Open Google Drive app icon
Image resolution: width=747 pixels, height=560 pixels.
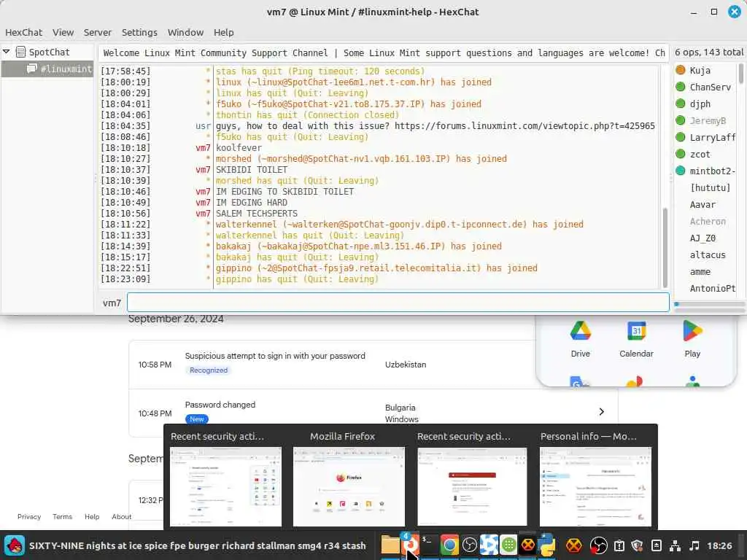click(x=580, y=331)
